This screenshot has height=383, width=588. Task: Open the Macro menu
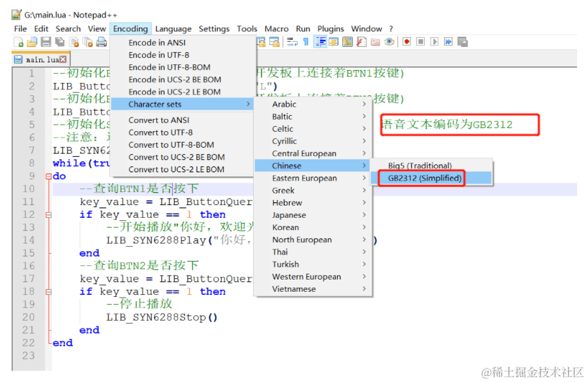click(x=276, y=29)
